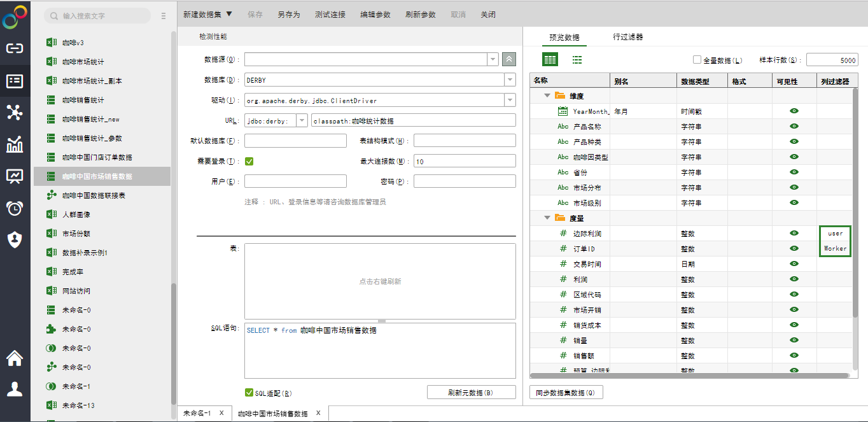This screenshot has height=422, width=868.
Task: Open the data connection icon in sidebar
Action: coord(15,48)
